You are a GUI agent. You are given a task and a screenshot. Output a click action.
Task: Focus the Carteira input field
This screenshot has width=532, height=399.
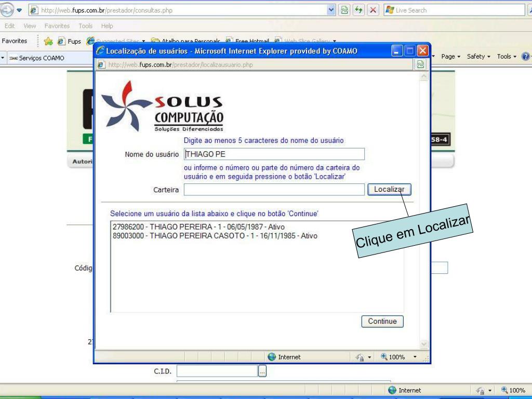[274, 190]
